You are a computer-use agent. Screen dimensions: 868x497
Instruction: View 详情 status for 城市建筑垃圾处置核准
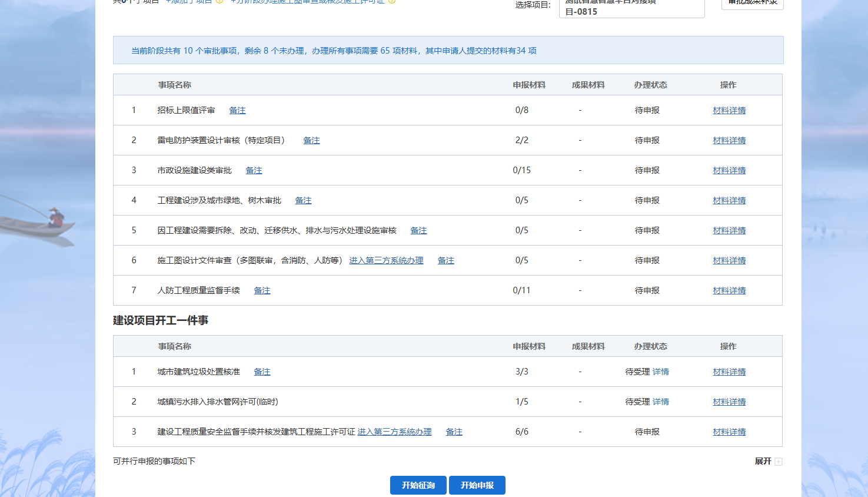coord(660,372)
